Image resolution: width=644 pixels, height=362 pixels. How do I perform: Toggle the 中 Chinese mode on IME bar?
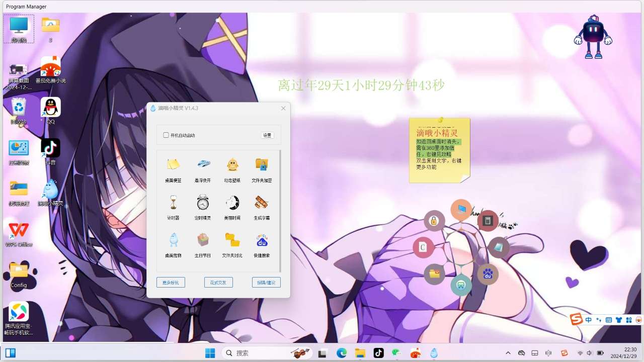(x=589, y=320)
